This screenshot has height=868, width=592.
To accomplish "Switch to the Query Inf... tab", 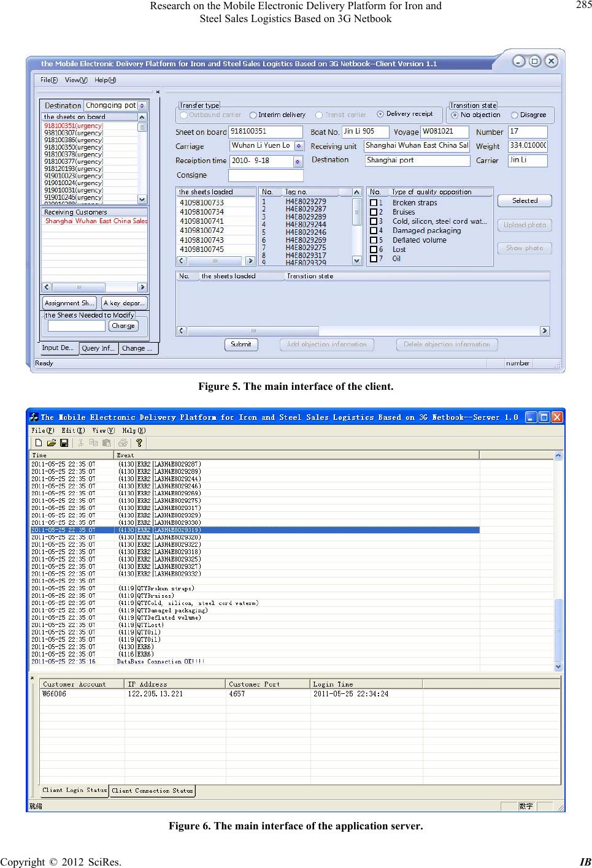I will (x=98, y=348).
